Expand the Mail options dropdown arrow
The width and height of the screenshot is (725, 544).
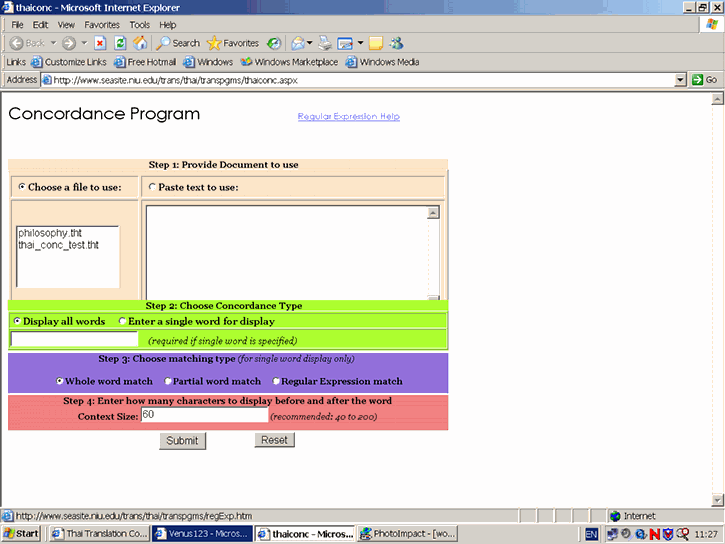pos(309,43)
